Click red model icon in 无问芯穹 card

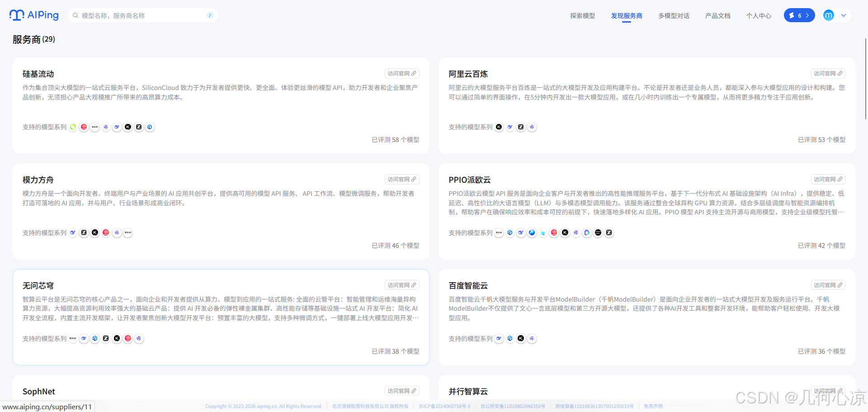pyautogui.click(x=128, y=339)
